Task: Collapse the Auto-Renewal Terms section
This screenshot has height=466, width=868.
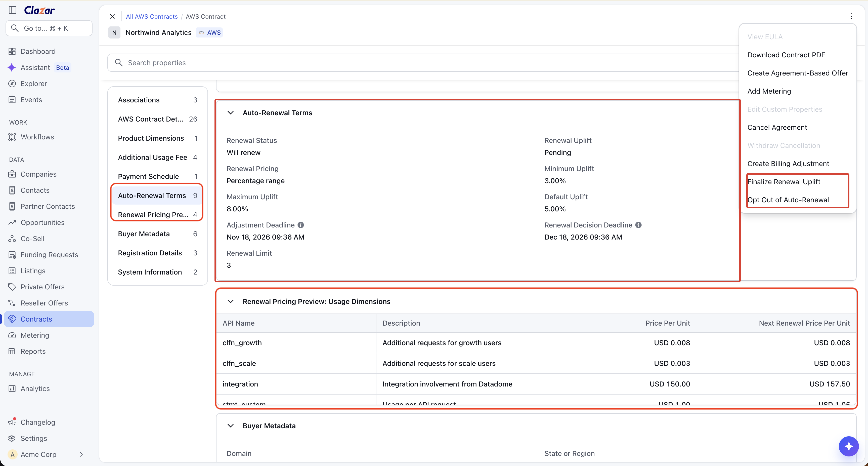Action: click(231, 113)
